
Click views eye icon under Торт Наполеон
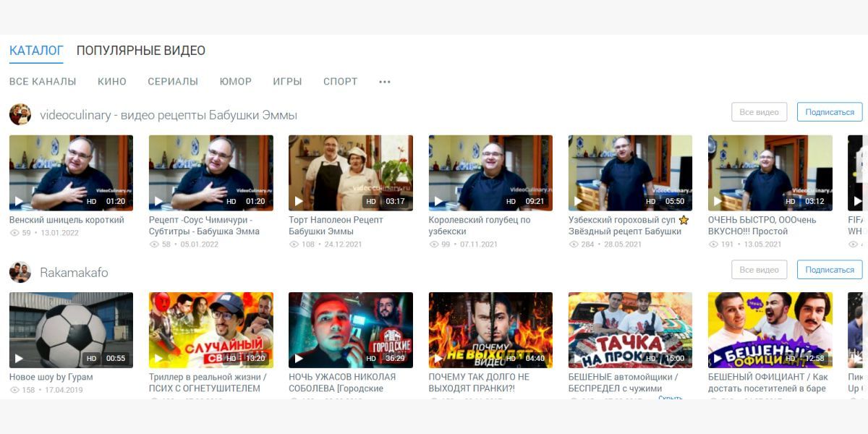click(294, 244)
